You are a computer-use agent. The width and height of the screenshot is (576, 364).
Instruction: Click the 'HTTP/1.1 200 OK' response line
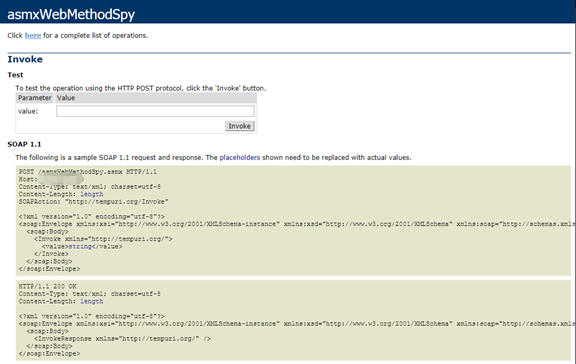tap(48, 286)
